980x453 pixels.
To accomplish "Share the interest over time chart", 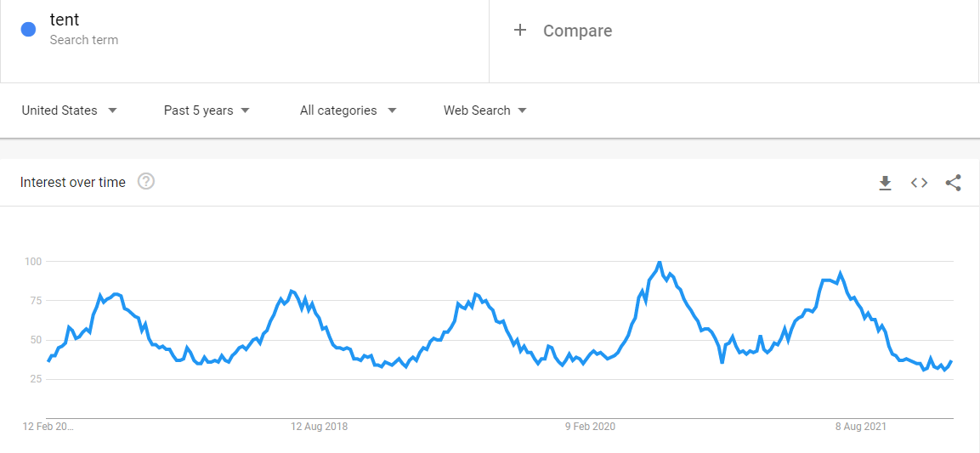I will [953, 183].
